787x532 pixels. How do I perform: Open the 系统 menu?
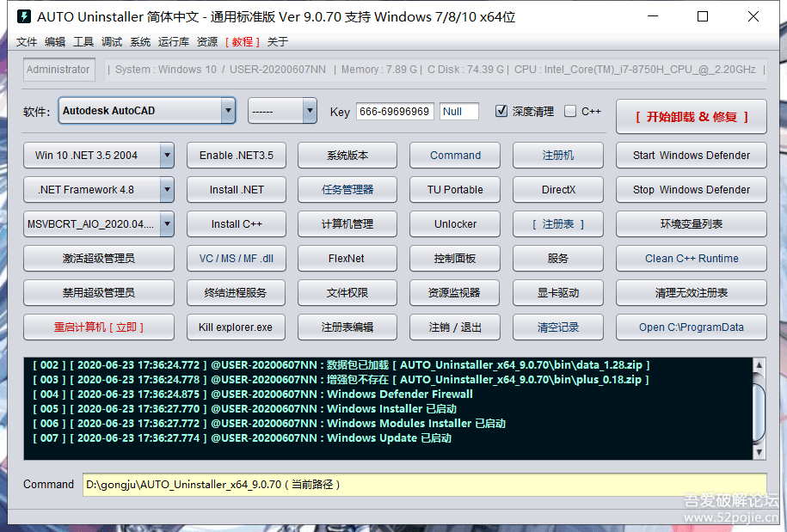(x=140, y=41)
